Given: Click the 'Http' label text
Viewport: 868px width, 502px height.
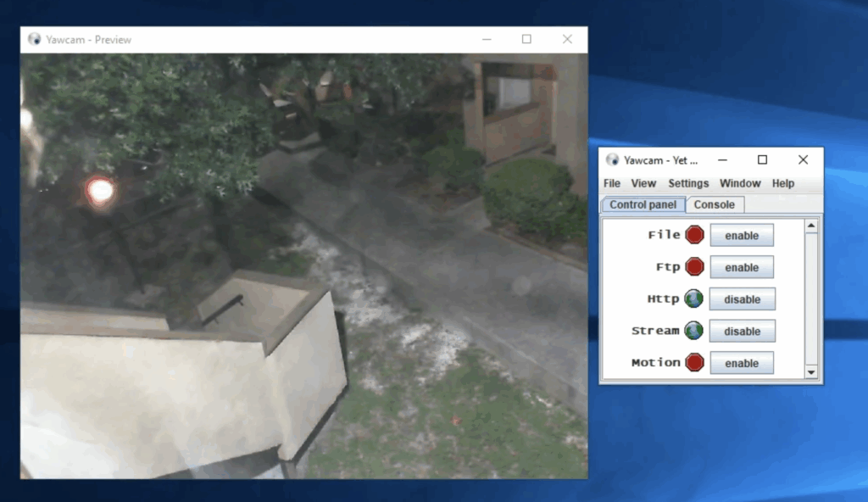Looking at the screenshot, I should pyautogui.click(x=663, y=299).
